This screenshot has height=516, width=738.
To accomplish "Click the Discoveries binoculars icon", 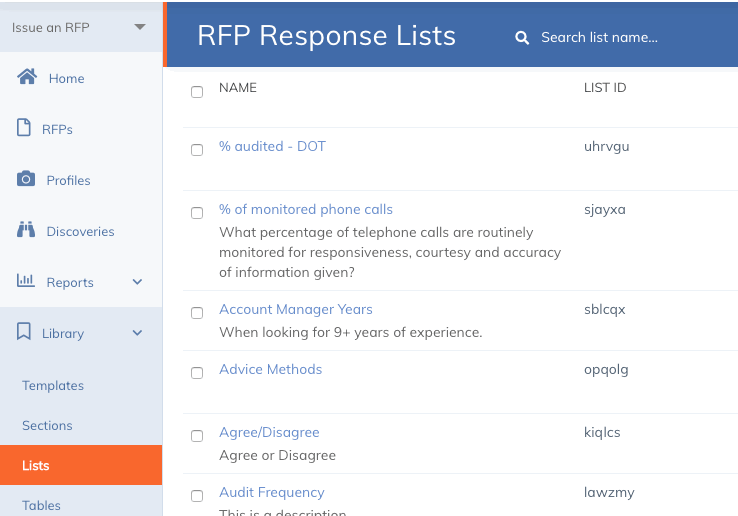I will pyautogui.click(x=26, y=230).
